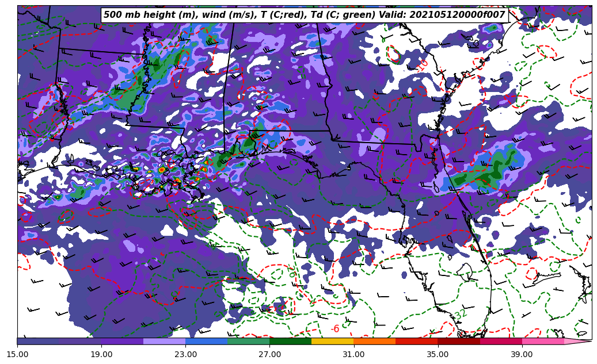Click the 35.00 colorbar tick label
Image resolution: width=597 pixels, height=364 pixels.
pyautogui.click(x=438, y=354)
